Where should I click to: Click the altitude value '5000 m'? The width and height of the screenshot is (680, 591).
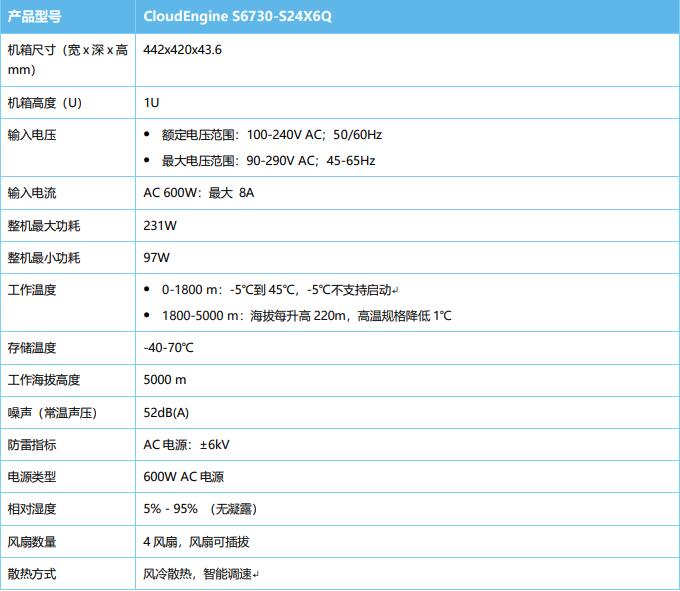pyautogui.click(x=165, y=380)
